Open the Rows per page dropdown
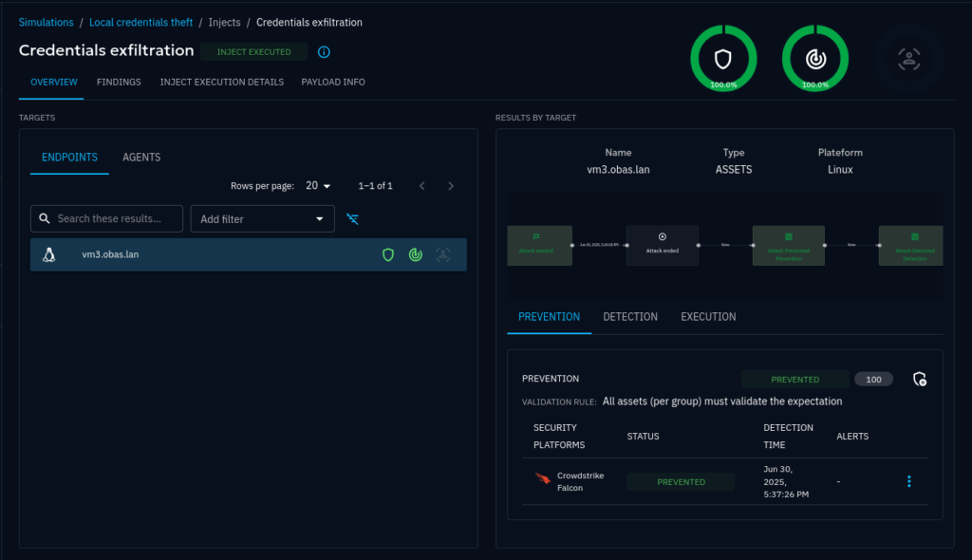 point(318,186)
